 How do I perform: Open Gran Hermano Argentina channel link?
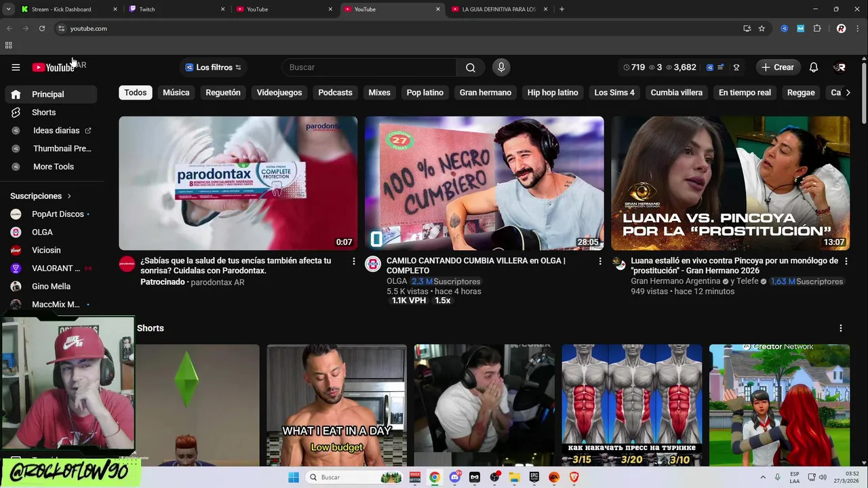[x=675, y=281]
